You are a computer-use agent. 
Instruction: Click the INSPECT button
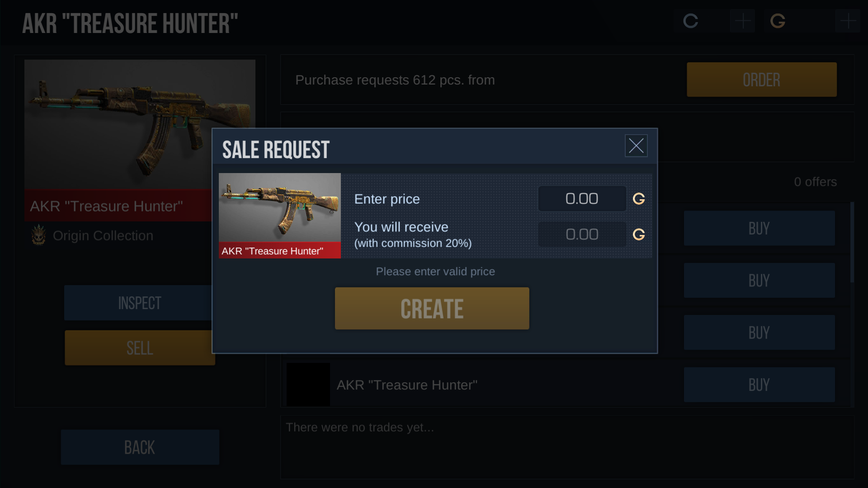pyautogui.click(x=138, y=303)
